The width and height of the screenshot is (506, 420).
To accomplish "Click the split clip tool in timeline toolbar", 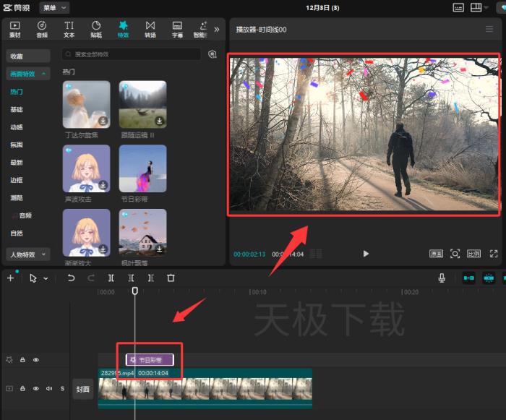I will [111, 278].
